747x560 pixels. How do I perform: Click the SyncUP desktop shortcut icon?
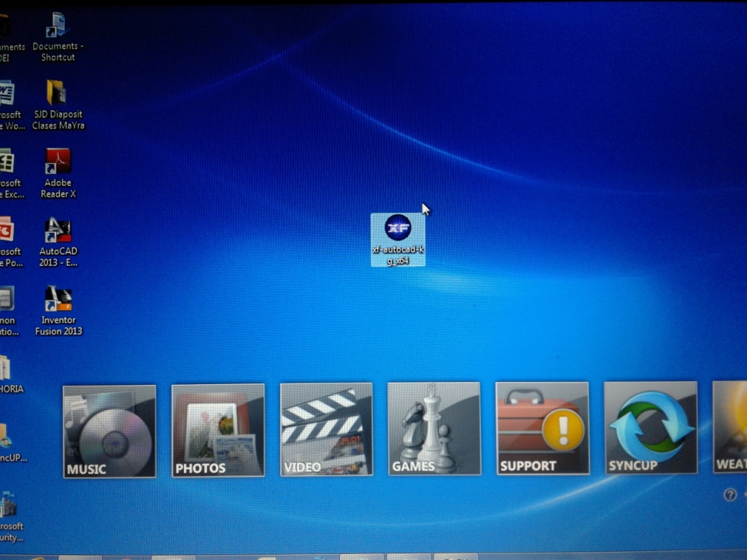pyautogui.click(x=6, y=436)
